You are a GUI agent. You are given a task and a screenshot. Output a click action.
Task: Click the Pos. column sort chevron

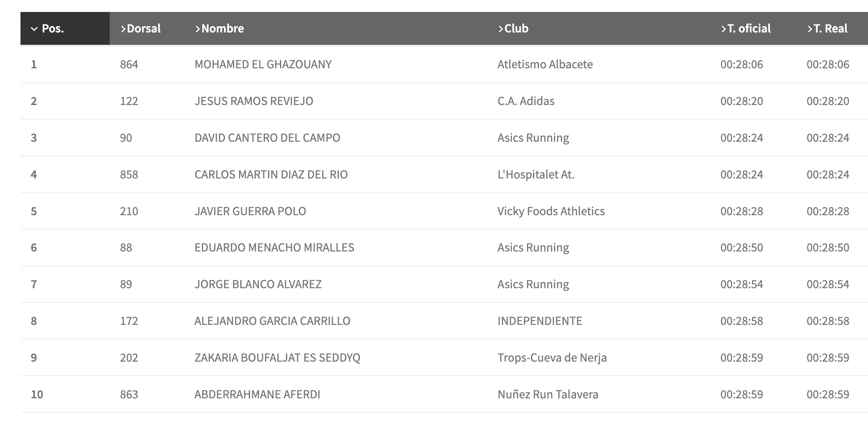tap(34, 29)
